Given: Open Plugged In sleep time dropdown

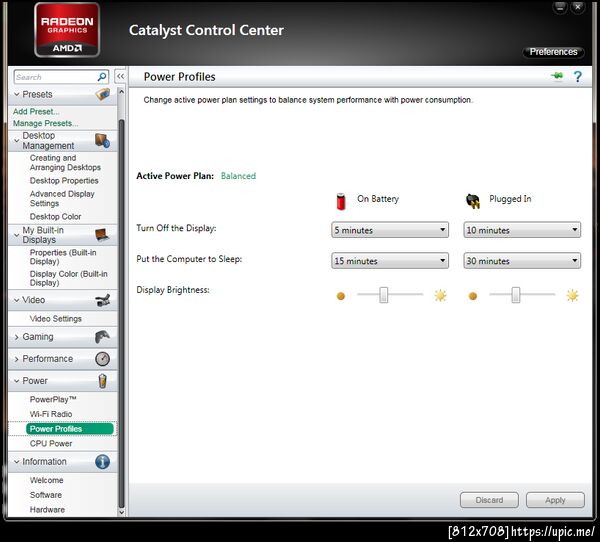Looking at the screenshot, I should click(522, 261).
